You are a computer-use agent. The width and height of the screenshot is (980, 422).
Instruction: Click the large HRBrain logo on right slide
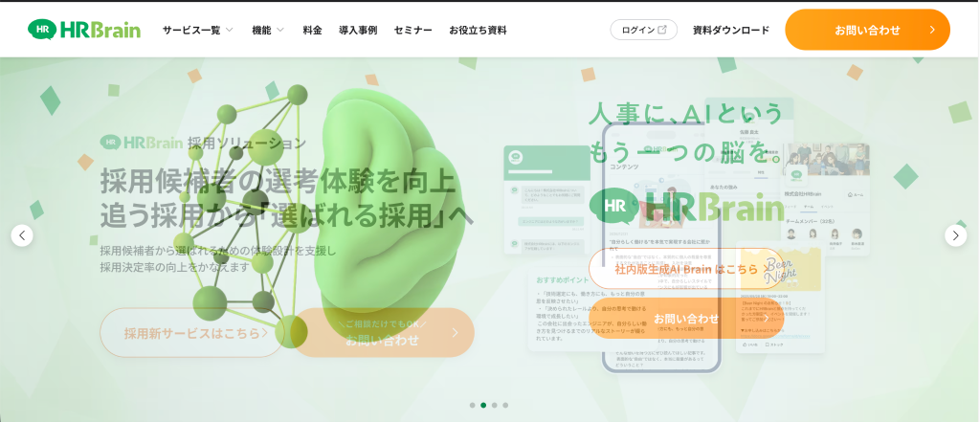pyautogui.click(x=686, y=209)
